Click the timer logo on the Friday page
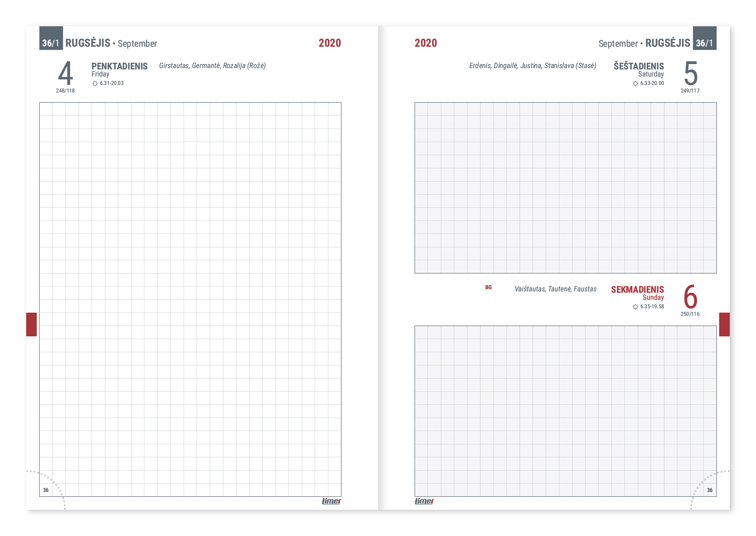Viewport: 756px width, 536px height. pos(332,501)
